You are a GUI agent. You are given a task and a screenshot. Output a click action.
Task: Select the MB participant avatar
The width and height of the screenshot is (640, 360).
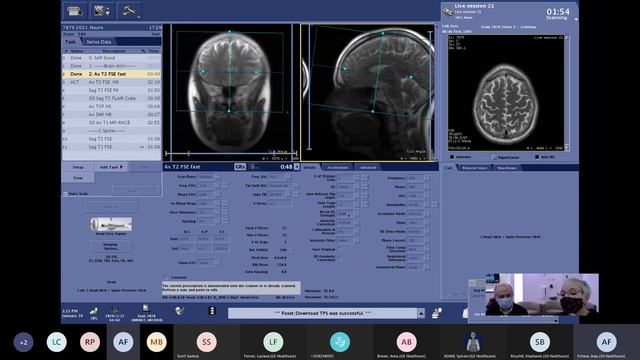tap(157, 342)
